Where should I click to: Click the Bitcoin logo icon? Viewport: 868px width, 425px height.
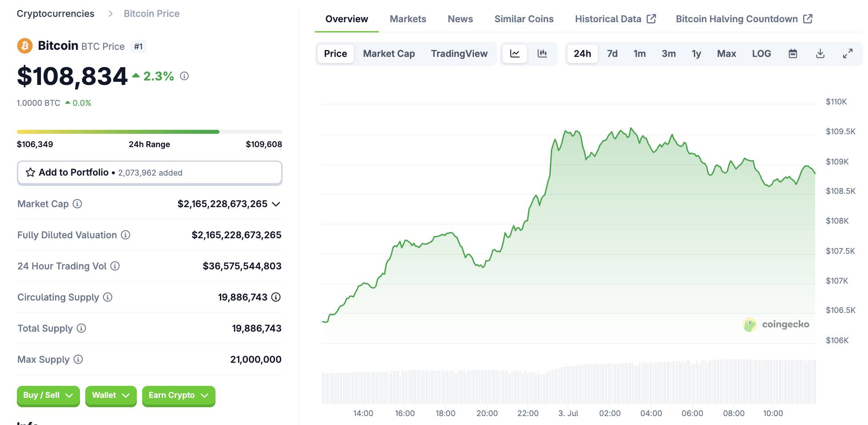tap(25, 46)
